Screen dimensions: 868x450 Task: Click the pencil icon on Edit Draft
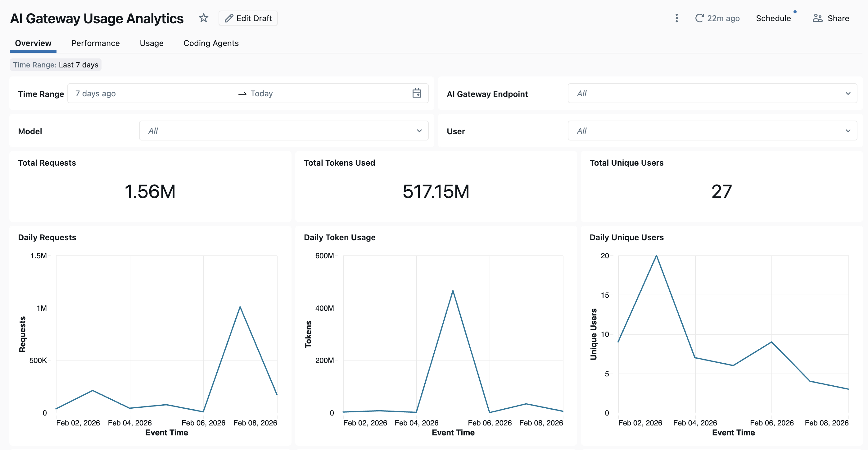pyautogui.click(x=229, y=18)
